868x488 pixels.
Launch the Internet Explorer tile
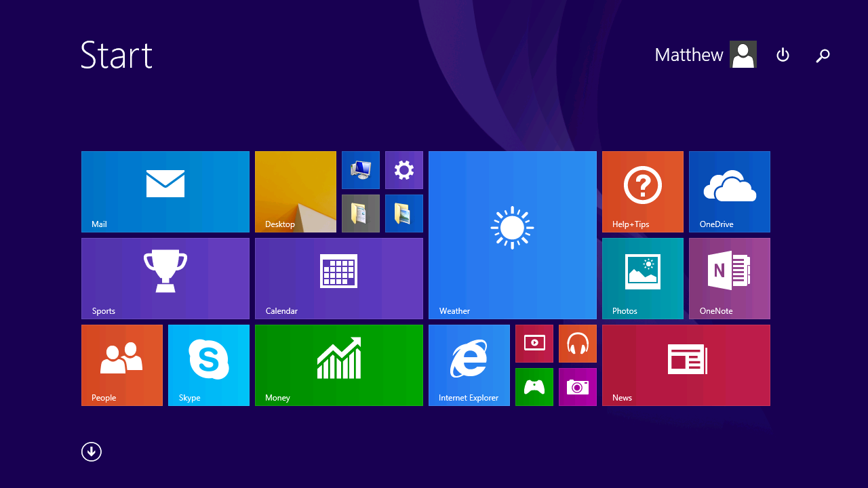(x=469, y=365)
